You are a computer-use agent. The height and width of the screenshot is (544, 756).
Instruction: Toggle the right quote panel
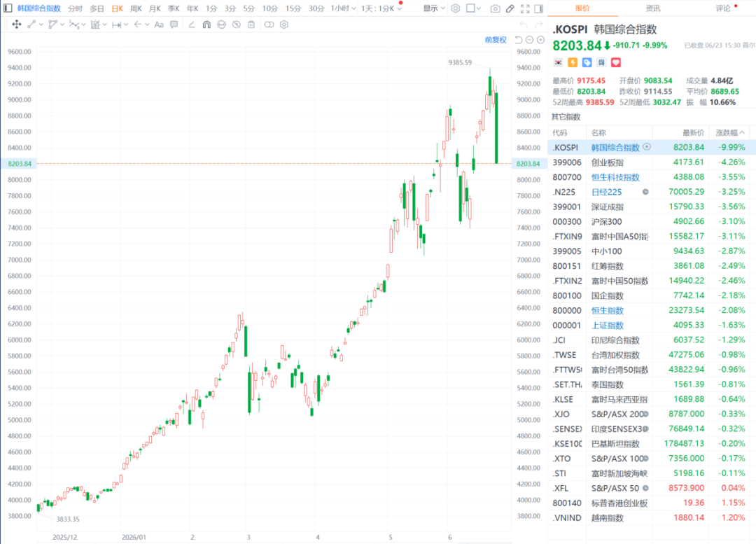click(539, 8)
